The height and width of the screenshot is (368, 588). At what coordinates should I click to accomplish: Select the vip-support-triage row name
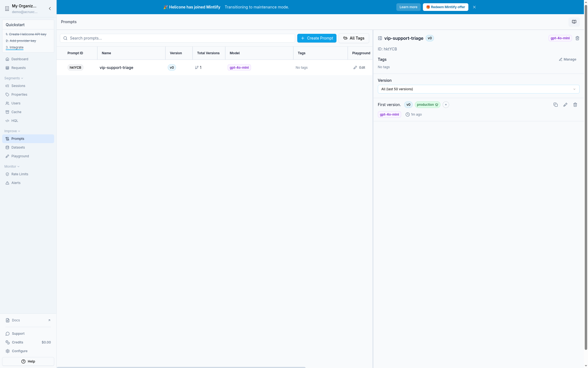point(117,68)
